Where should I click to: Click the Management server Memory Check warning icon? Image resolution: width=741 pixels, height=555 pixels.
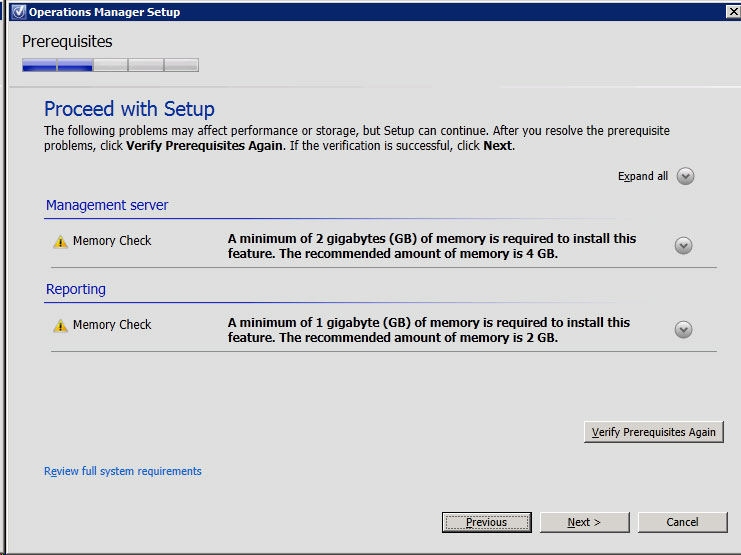[x=60, y=242]
